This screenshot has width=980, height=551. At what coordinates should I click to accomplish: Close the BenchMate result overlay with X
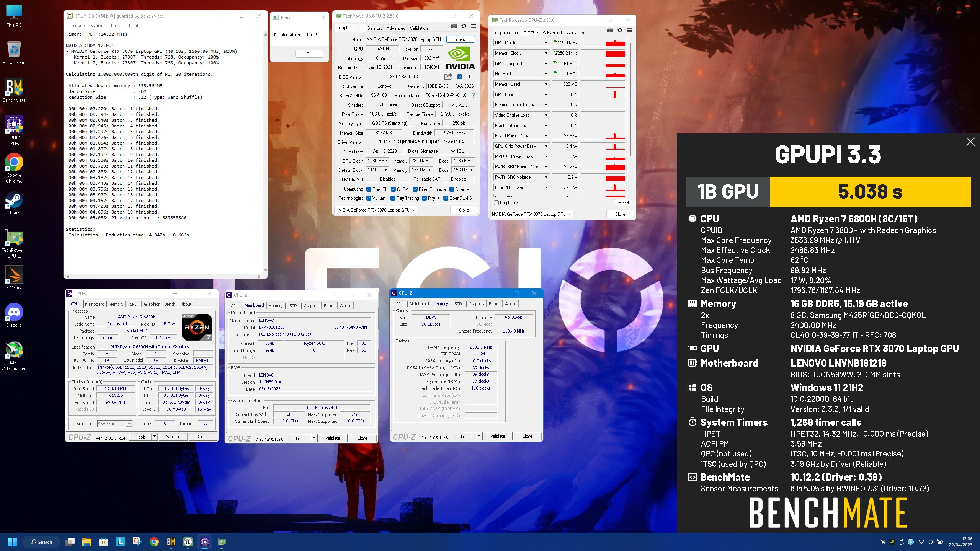pyautogui.click(x=970, y=142)
